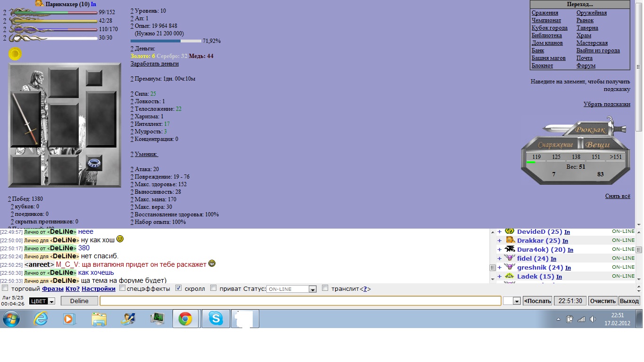Click the Deline recipient button

click(79, 301)
